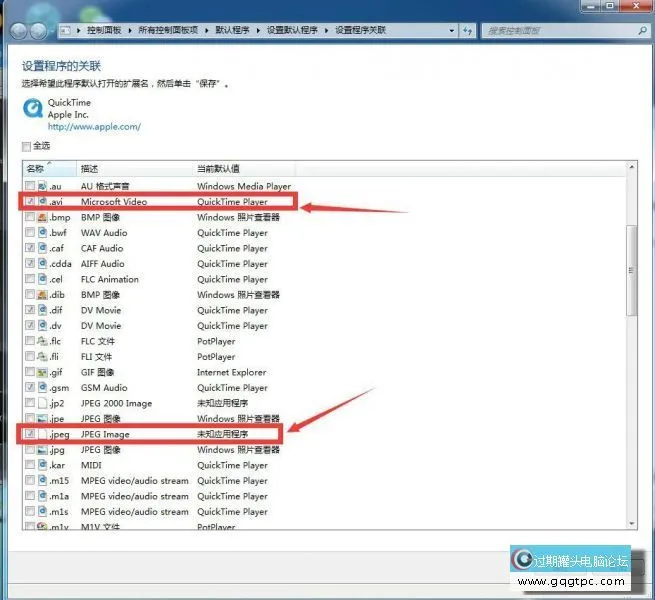Expand the arrow after 控制面板 breadcrumb
655x600 pixels.
point(130,31)
